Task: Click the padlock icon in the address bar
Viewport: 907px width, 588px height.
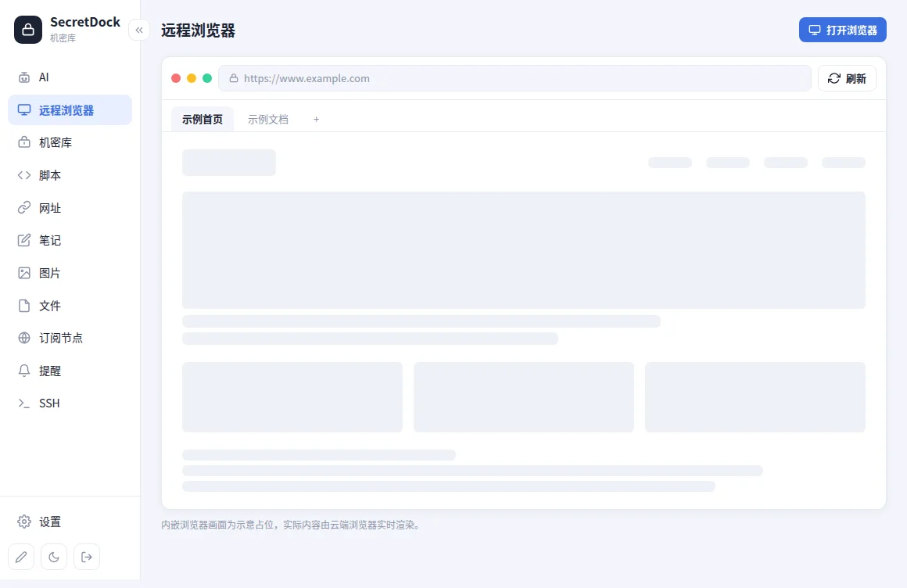Action: pyautogui.click(x=234, y=78)
